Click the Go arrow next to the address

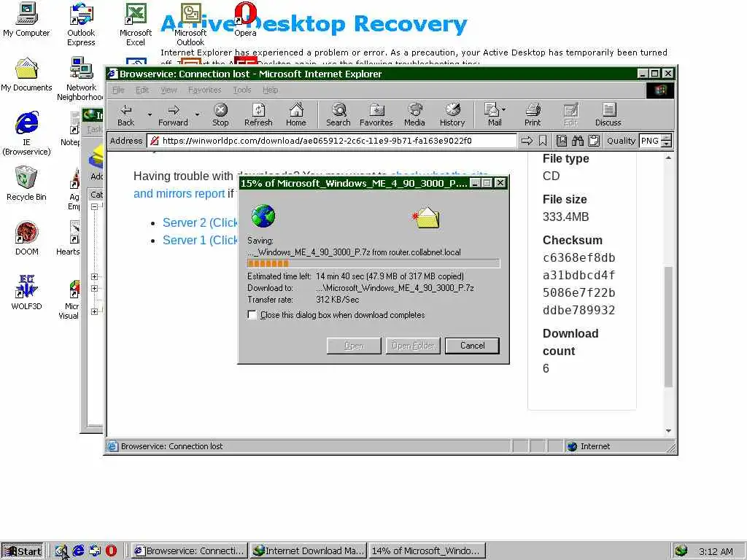tap(527, 141)
